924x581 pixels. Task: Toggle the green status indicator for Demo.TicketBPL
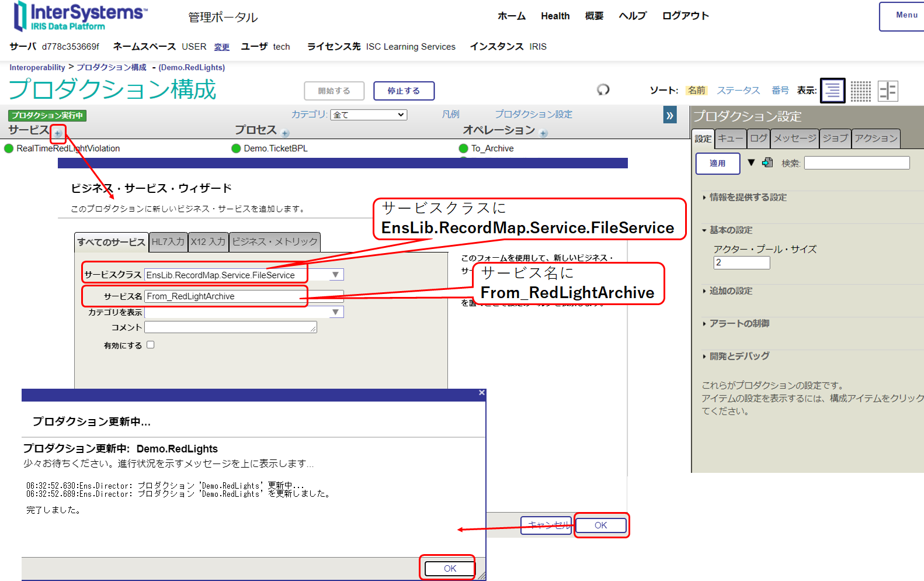[236, 148]
